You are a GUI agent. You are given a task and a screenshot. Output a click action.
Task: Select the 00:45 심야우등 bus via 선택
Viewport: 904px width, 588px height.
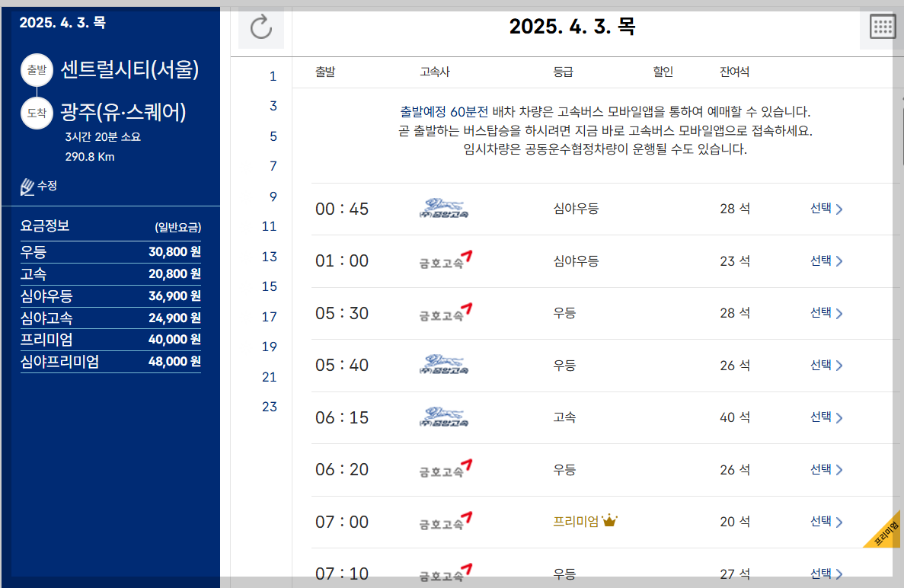tap(823, 208)
